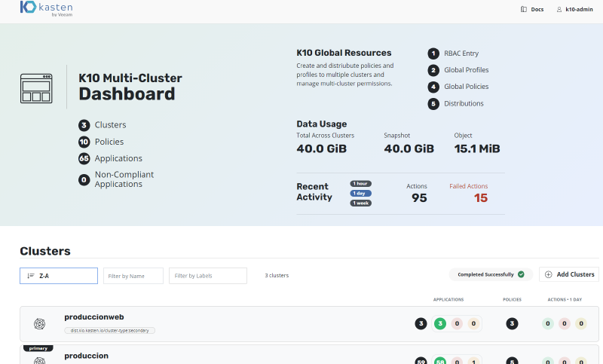603x364 pixels.
Task: Focus the Filter by Name field
Action: [133, 276]
